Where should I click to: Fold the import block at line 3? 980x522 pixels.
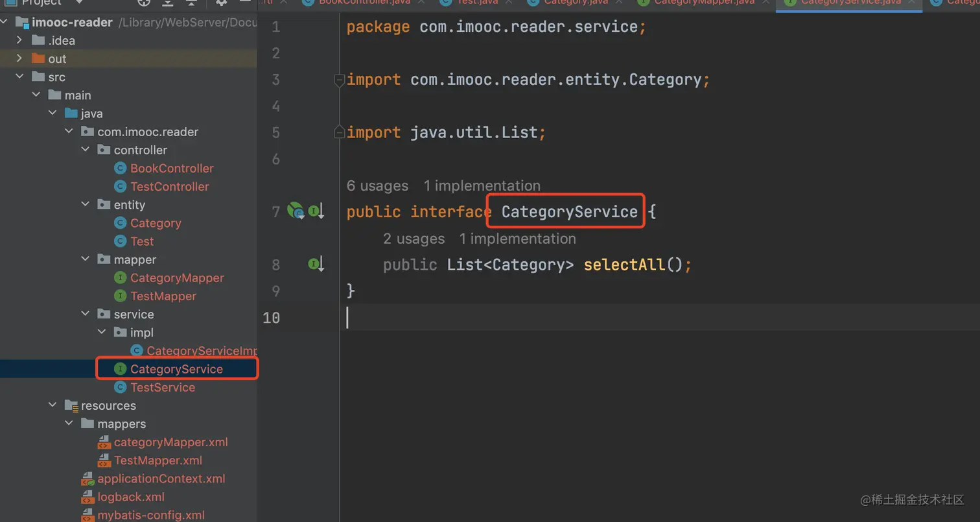pyautogui.click(x=339, y=80)
